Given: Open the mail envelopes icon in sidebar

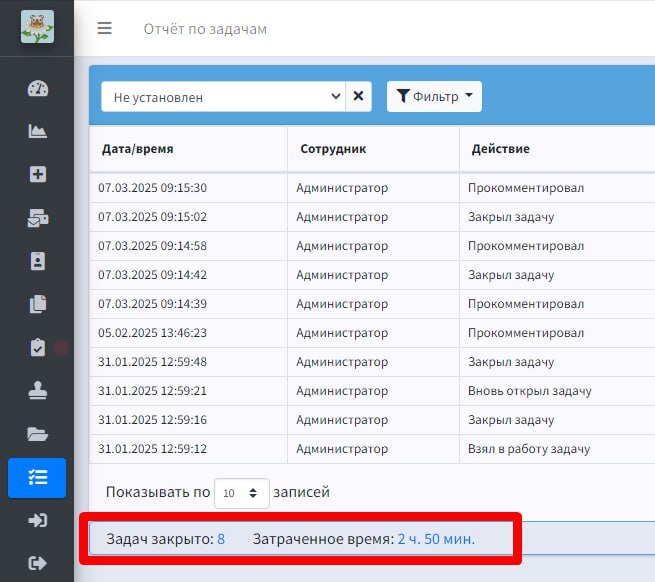Looking at the screenshot, I should point(38,218).
